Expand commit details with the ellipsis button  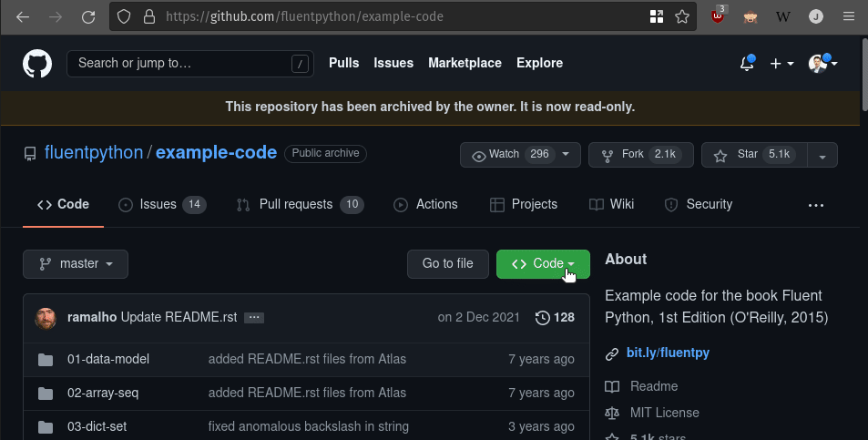pyautogui.click(x=254, y=318)
